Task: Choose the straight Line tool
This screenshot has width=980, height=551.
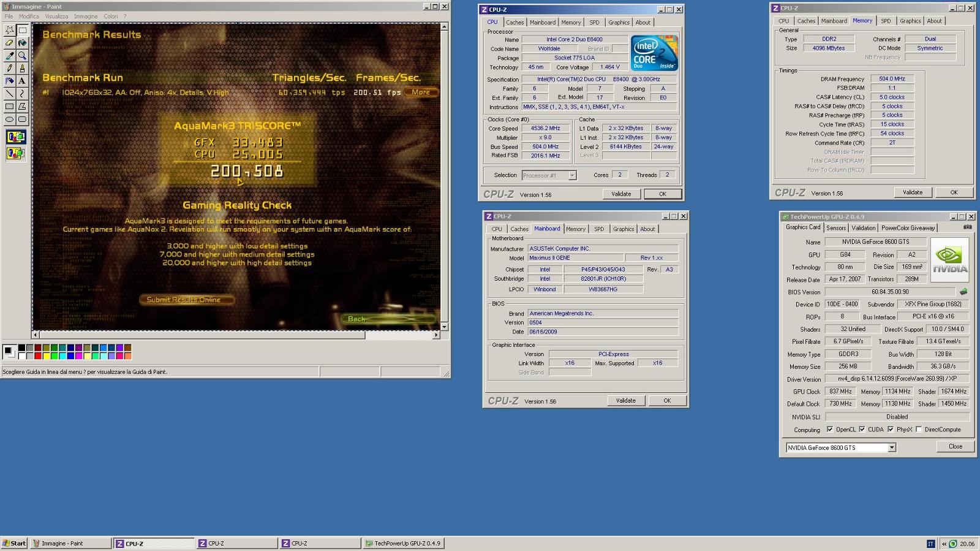Action: (10, 94)
